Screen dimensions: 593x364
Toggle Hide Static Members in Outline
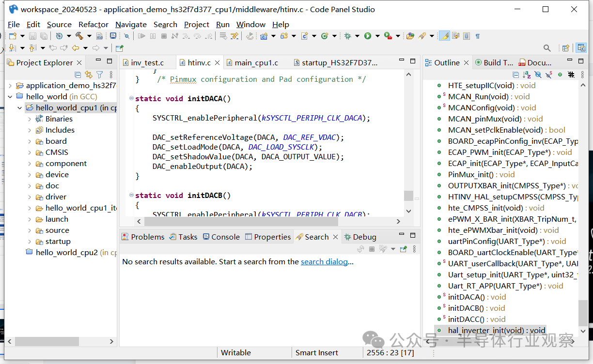pos(548,75)
